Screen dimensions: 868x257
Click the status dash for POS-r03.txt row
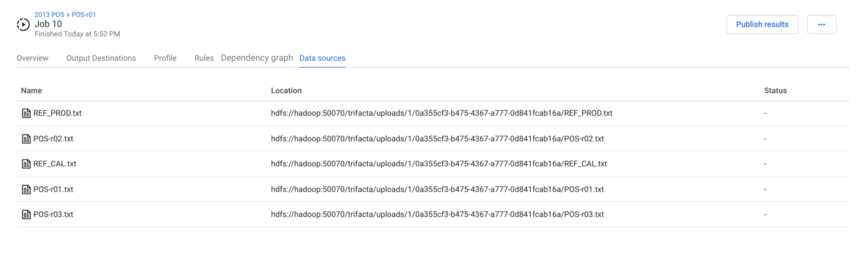click(x=765, y=214)
